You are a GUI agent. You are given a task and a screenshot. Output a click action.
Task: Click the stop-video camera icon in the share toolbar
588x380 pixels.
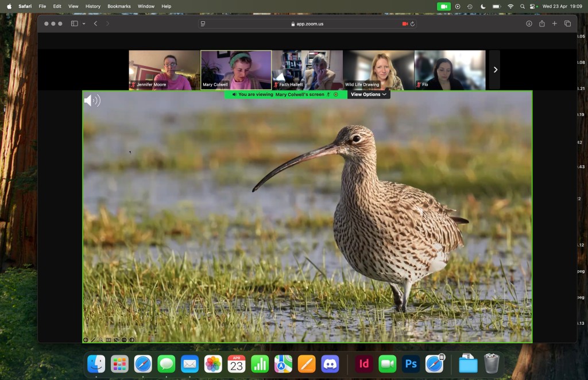tap(117, 339)
